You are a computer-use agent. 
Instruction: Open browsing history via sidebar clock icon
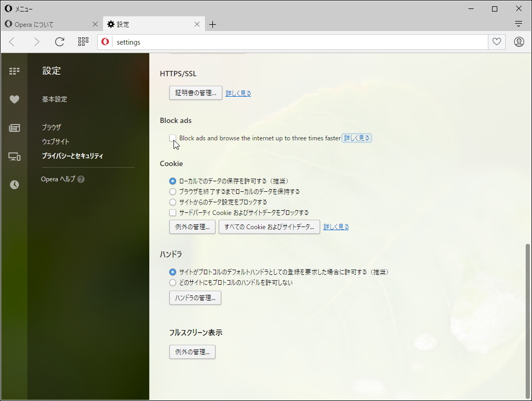(x=14, y=184)
